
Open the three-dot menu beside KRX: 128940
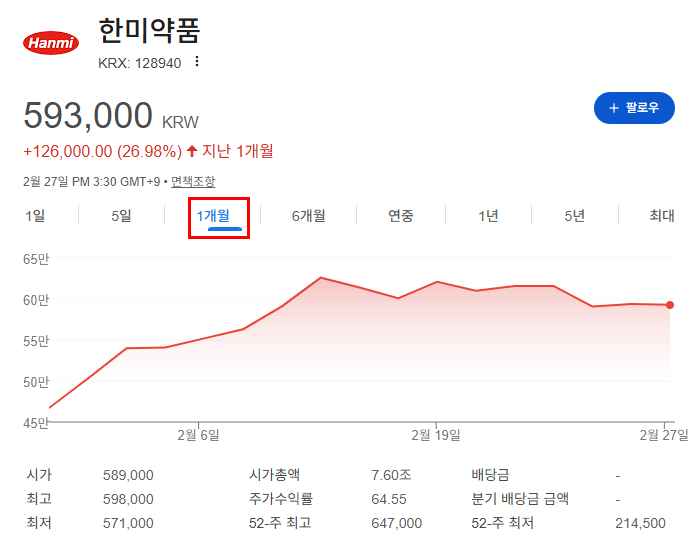click(197, 61)
